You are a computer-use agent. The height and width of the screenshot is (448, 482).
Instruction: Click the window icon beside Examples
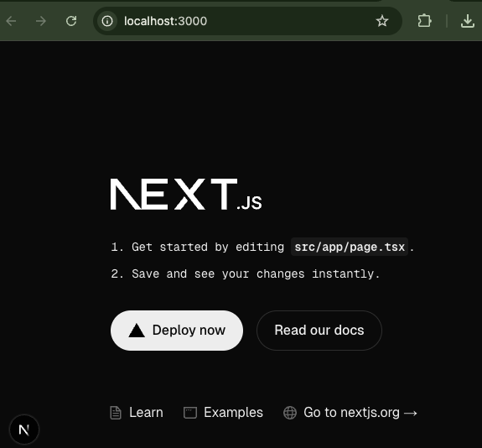click(x=190, y=413)
